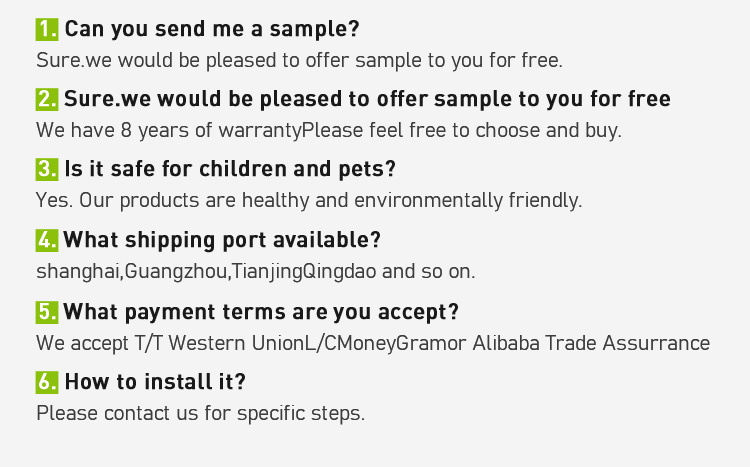Click the words "Alibaba Trade Assurrance"

coord(591,344)
